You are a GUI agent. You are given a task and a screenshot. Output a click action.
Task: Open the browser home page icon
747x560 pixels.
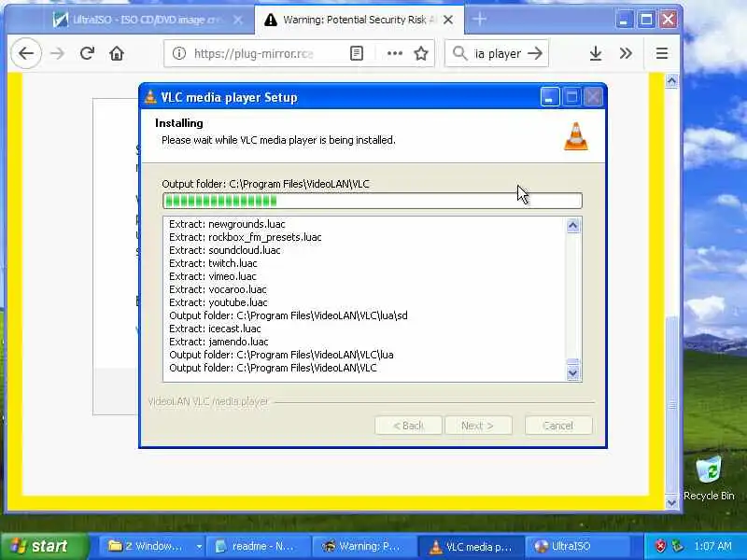click(x=117, y=53)
